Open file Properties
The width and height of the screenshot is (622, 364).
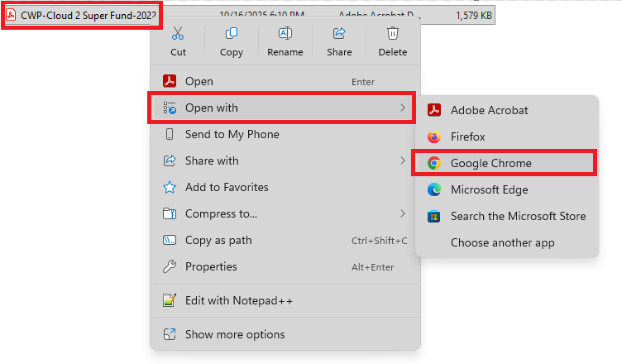(211, 266)
